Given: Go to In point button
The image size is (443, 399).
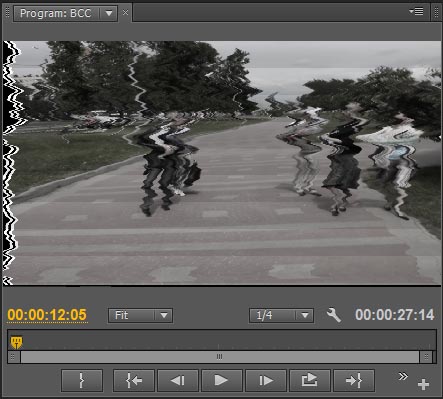Looking at the screenshot, I should point(134,380).
